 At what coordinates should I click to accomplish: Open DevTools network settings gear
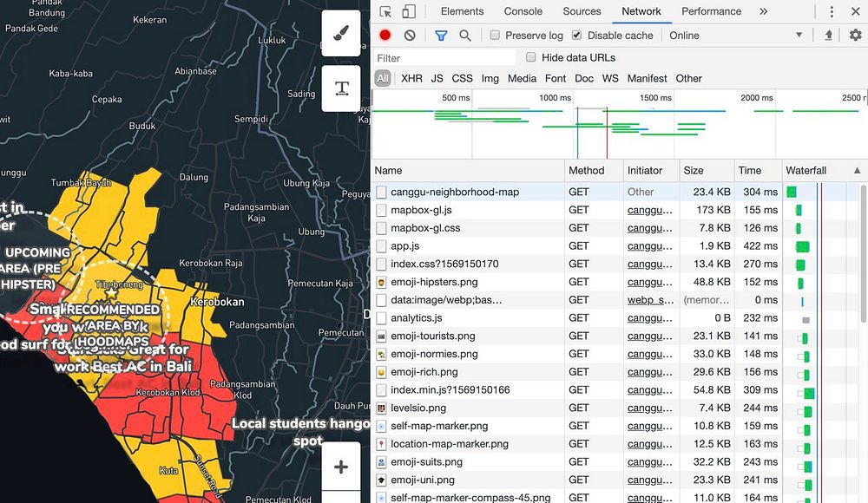click(x=855, y=36)
